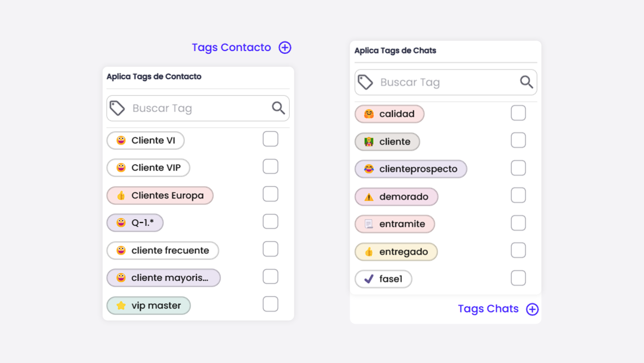
Task: Click the tag icon inside chat search field
Action: click(365, 82)
